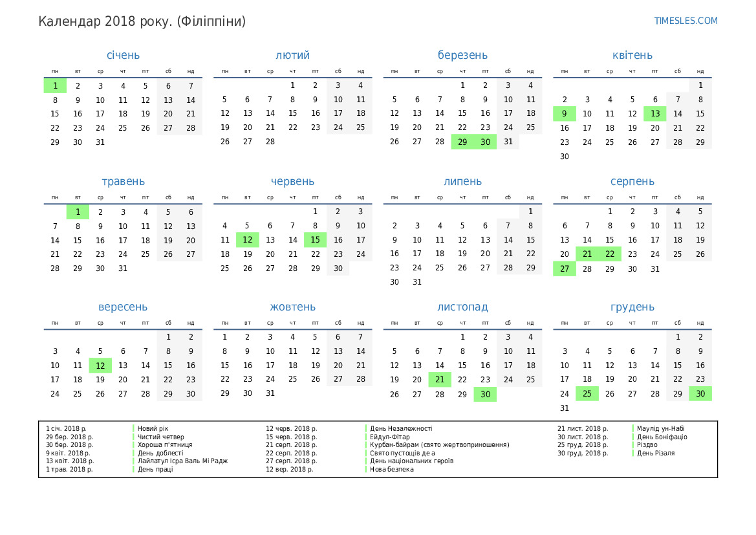Select highlighted May 1 in травень
The width and height of the screenshot is (756, 535).
point(78,212)
